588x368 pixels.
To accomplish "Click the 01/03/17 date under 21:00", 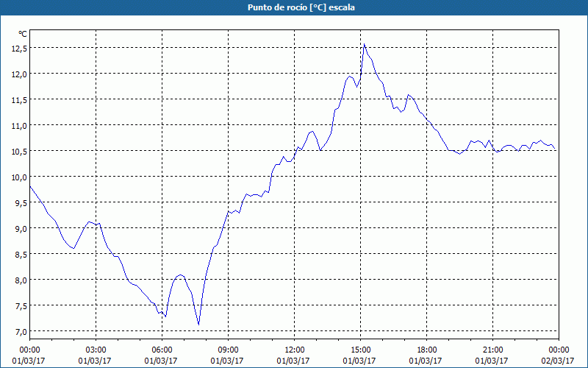I will 492,361.
